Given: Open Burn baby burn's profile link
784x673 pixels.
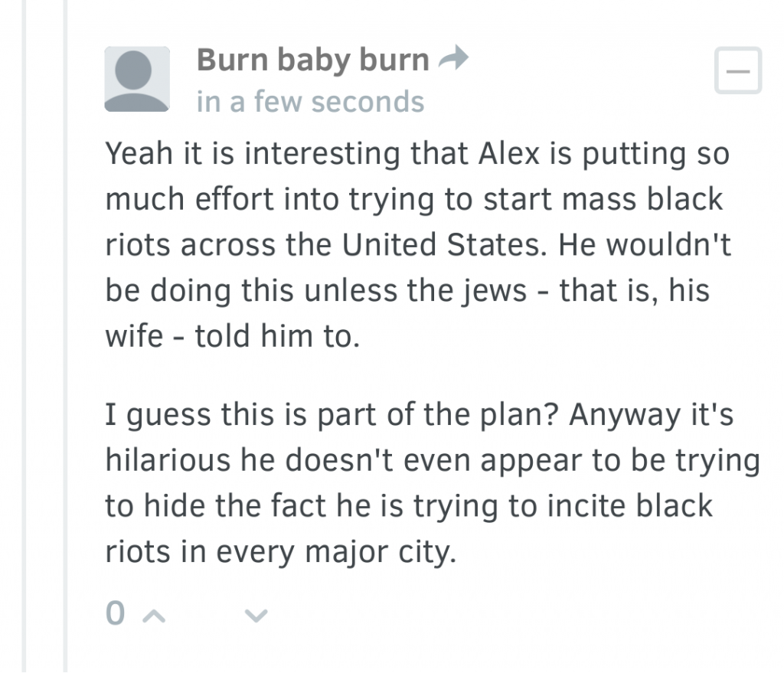Looking at the screenshot, I should pos(312,59).
